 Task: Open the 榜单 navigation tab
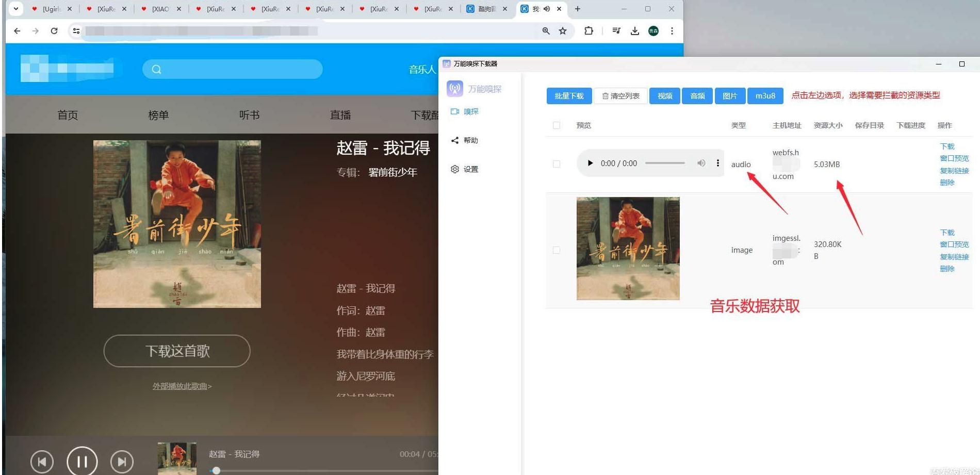[158, 115]
